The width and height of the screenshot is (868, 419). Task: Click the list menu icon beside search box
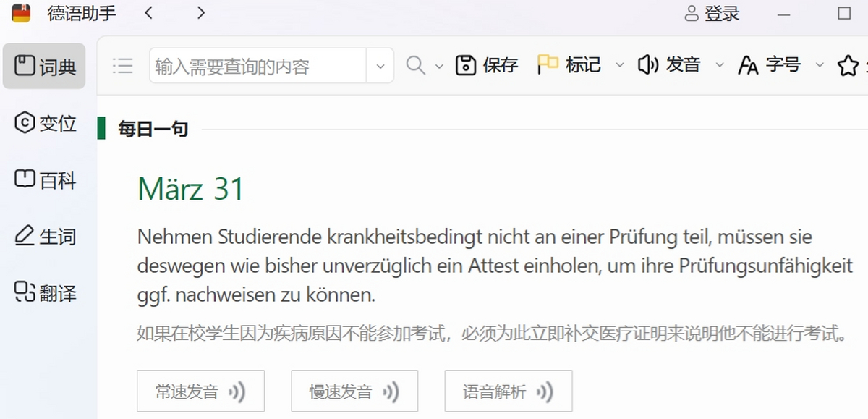123,66
